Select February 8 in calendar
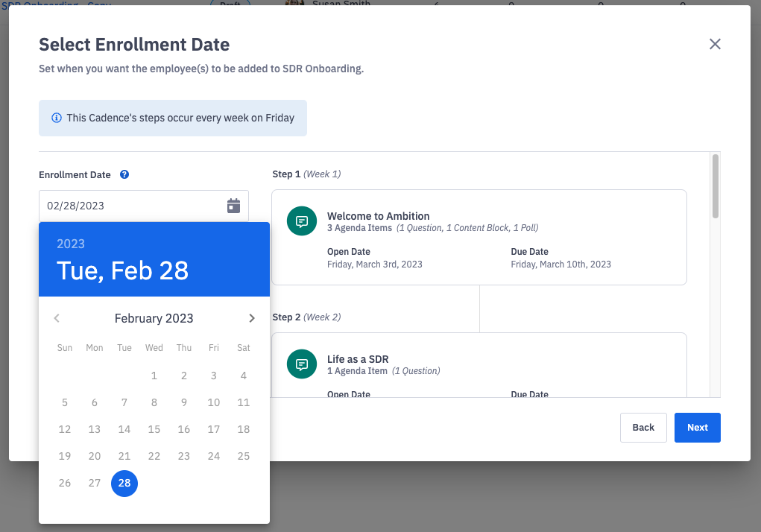Image resolution: width=761 pixels, height=532 pixels. tap(154, 402)
